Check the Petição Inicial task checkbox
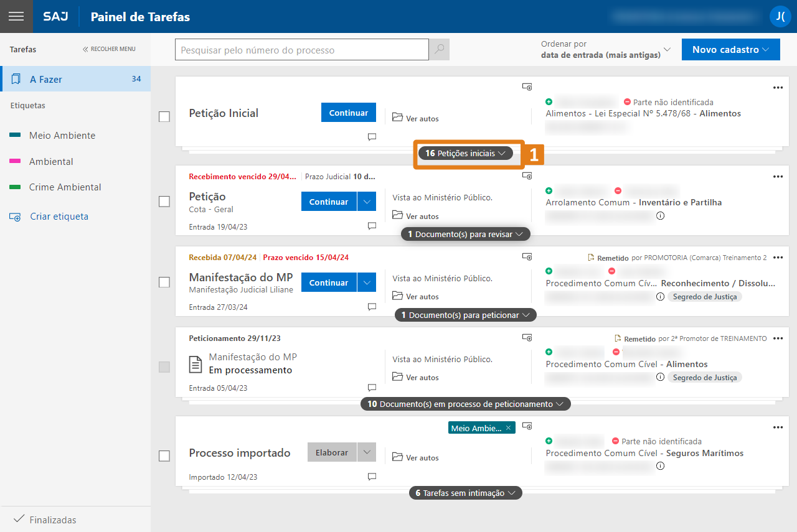This screenshot has width=797, height=532. [x=164, y=116]
